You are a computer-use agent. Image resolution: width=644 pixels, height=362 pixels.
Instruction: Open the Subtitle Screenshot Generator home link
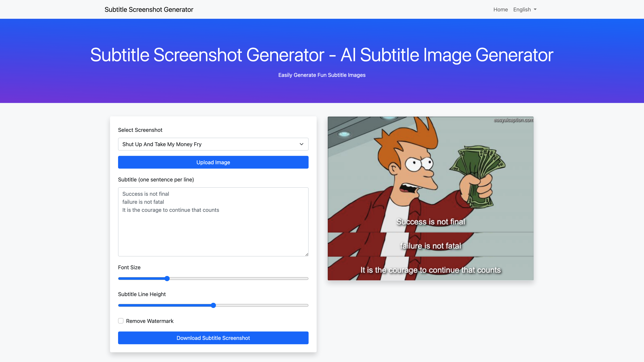(149, 9)
